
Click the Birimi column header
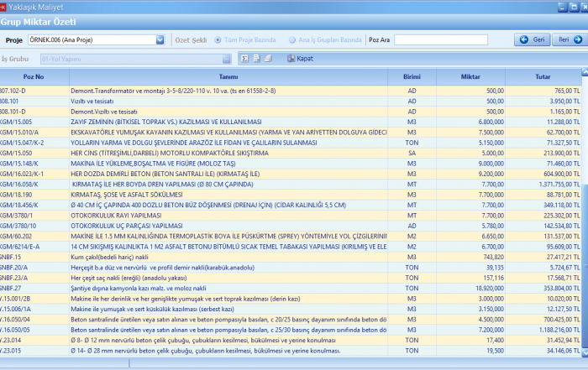[412, 76]
